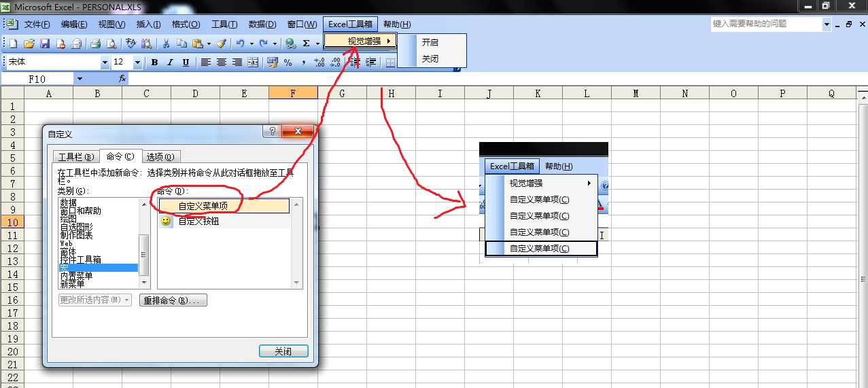Select column M header
Image resolution: width=868 pixels, height=388 pixels.
click(636, 94)
